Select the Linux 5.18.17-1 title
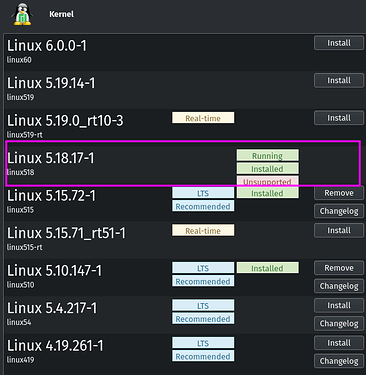 click(x=51, y=158)
